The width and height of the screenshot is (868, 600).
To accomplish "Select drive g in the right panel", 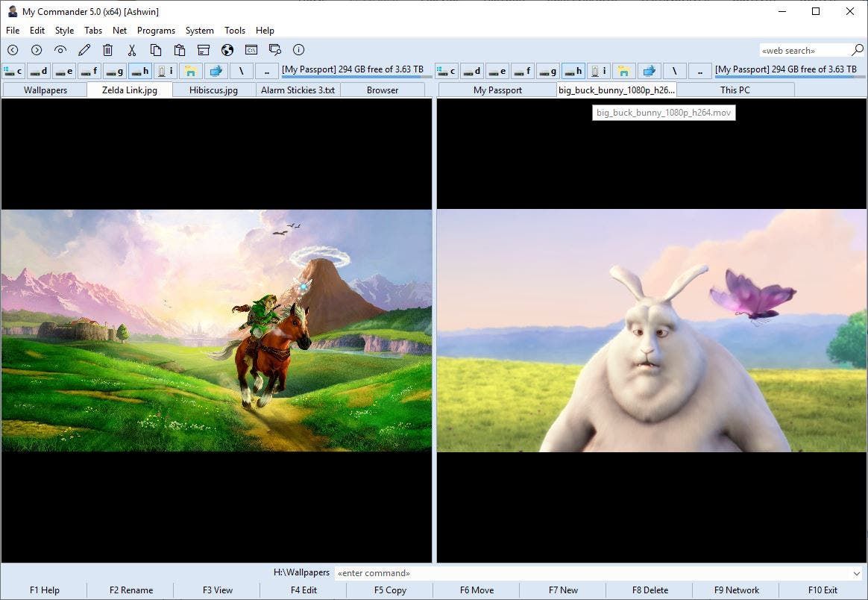I will [548, 70].
